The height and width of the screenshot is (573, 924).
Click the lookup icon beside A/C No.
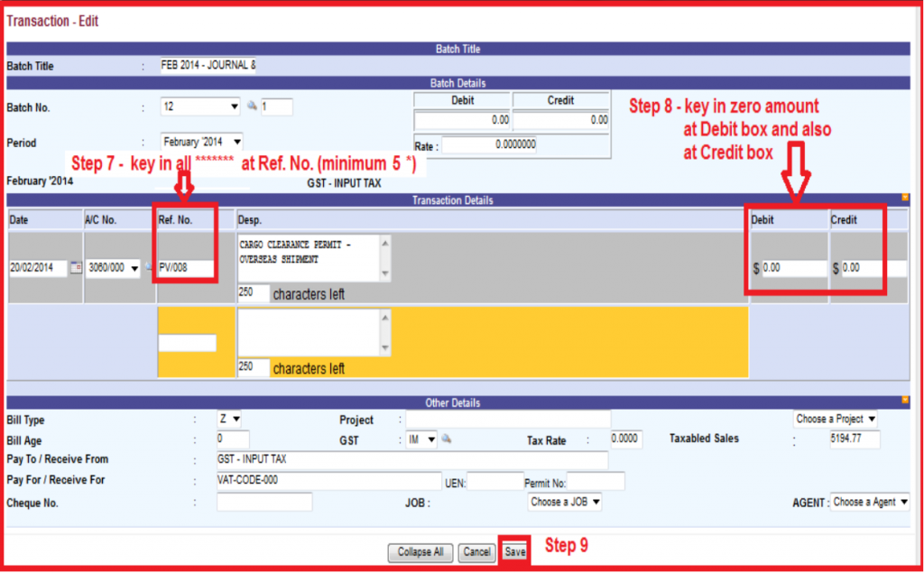148,268
